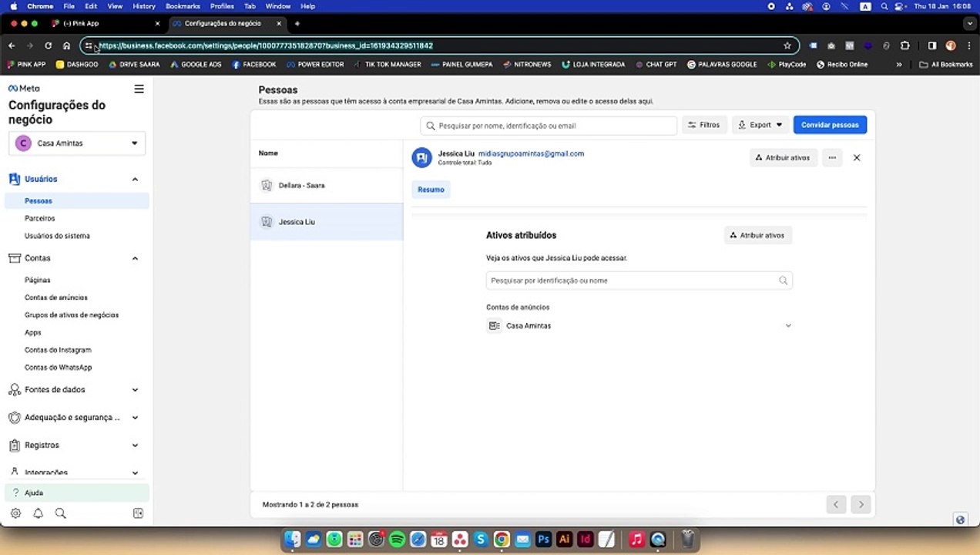Select Pessoas in the sidebar
Image resolution: width=980 pixels, height=555 pixels.
(x=77, y=200)
